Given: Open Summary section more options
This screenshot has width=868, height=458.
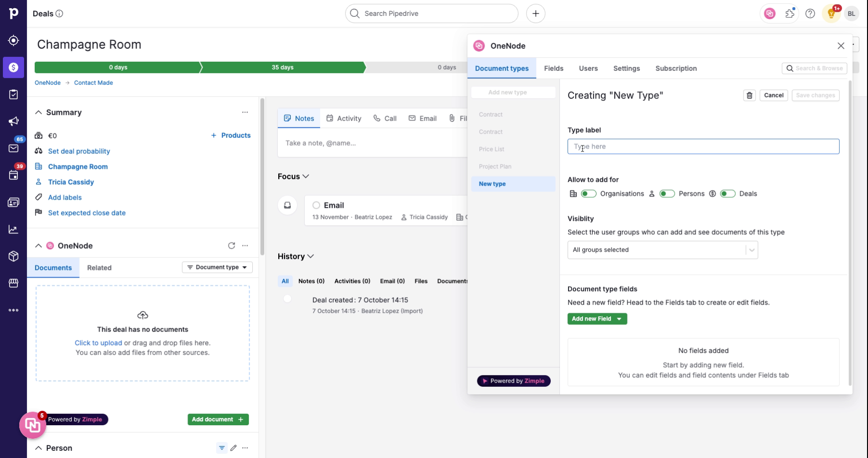Looking at the screenshot, I should tap(245, 112).
